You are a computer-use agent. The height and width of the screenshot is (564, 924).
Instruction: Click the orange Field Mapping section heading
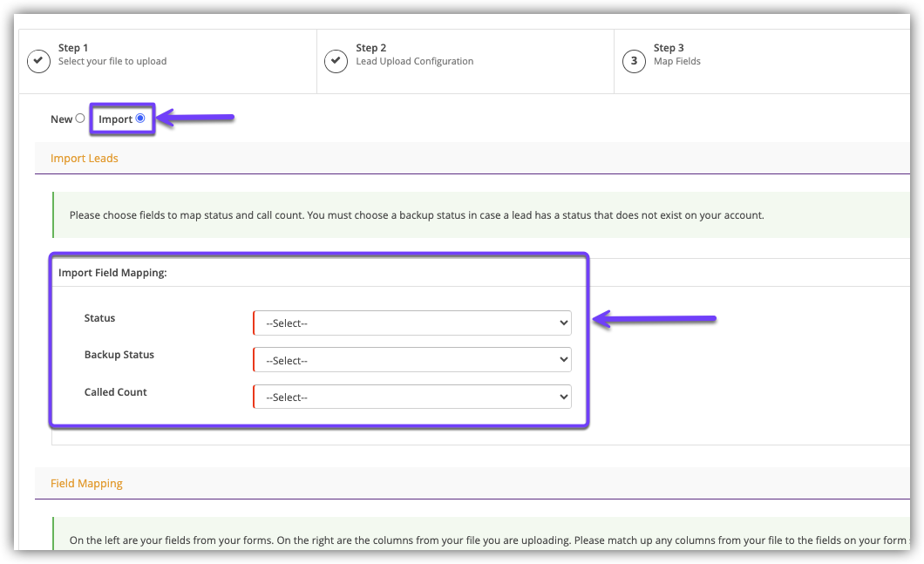(86, 483)
